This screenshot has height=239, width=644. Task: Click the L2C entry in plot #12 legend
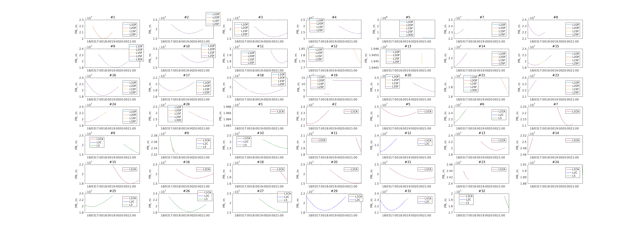(427, 144)
